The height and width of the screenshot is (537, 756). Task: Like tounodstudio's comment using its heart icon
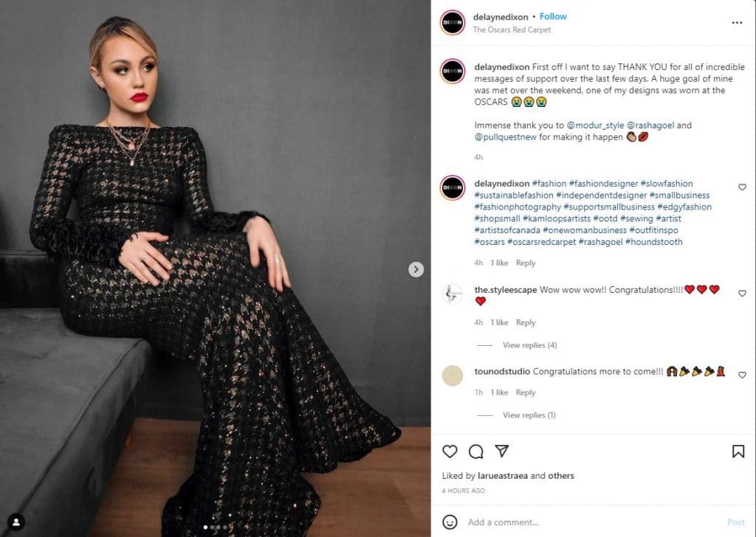click(743, 374)
